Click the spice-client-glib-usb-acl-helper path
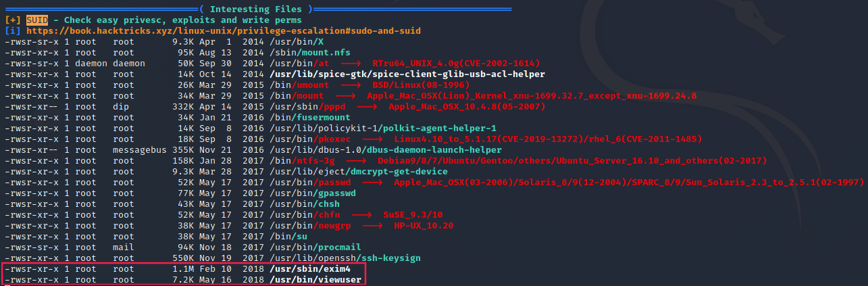This screenshot has height=286, width=868. tap(407, 74)
